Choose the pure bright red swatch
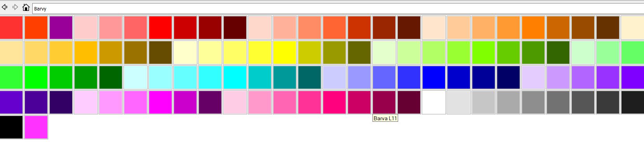 [160, 28]
